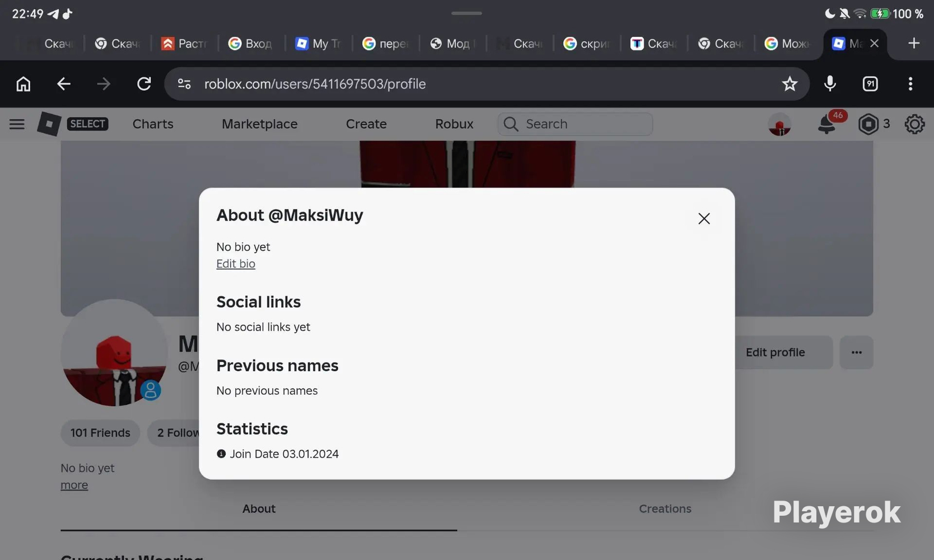
Task: Open Roblox settings gear
Action: tap(914, 124)
